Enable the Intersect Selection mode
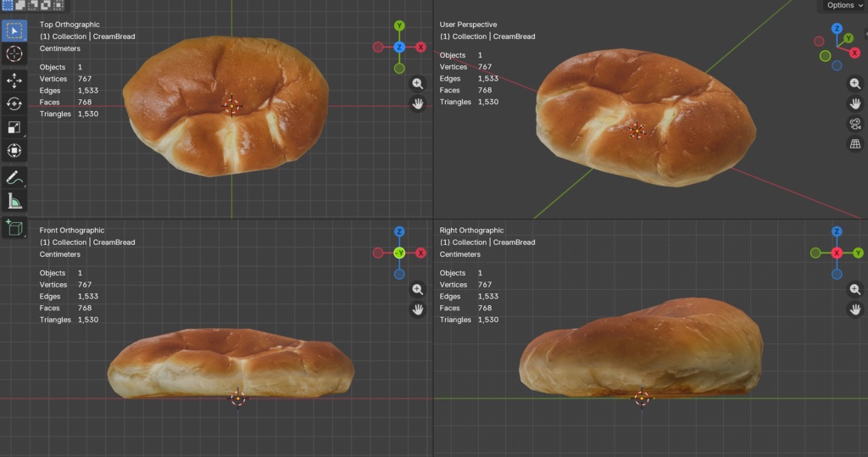Screen dimensions: 868x457 [x=58, y=5]
